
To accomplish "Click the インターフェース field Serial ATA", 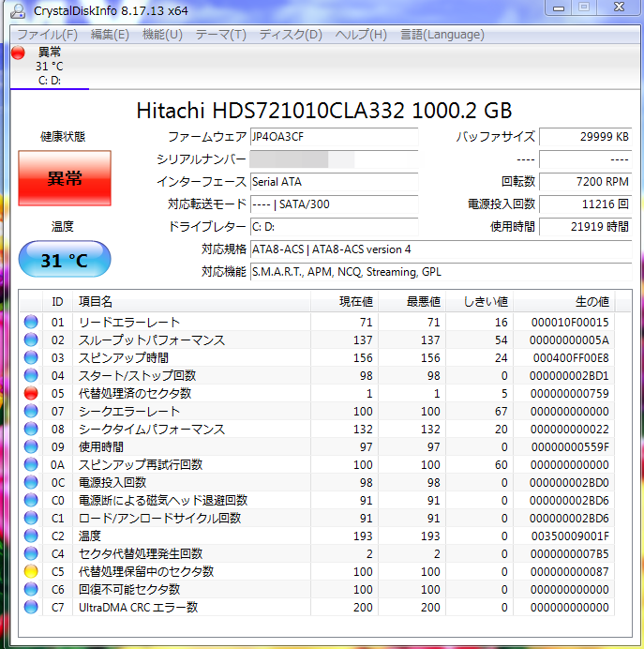I will pyautogui.click(x=335, y=182).
